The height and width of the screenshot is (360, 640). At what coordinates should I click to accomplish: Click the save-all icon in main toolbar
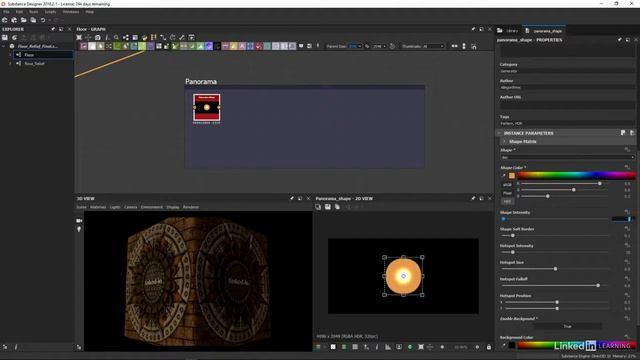tap(33, 20)
